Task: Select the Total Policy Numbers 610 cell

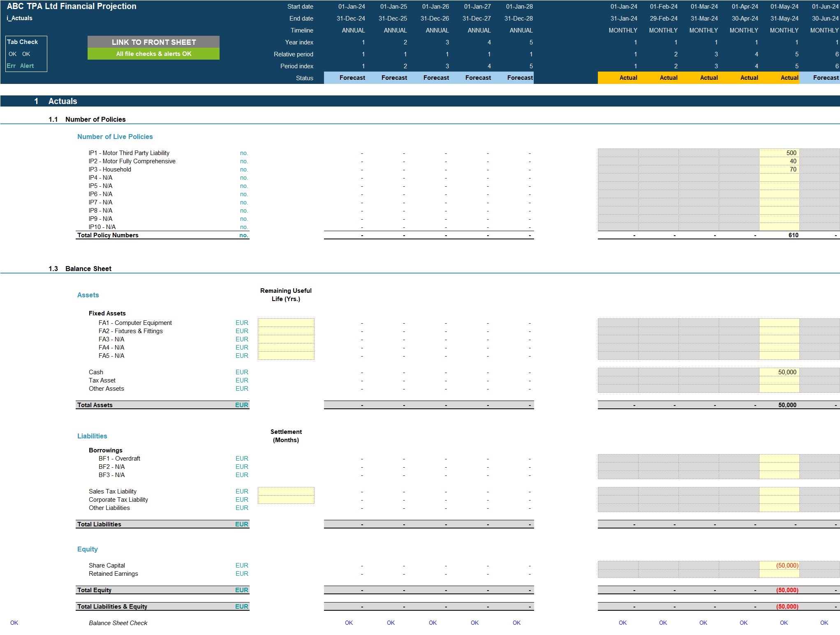Action: 779,235
